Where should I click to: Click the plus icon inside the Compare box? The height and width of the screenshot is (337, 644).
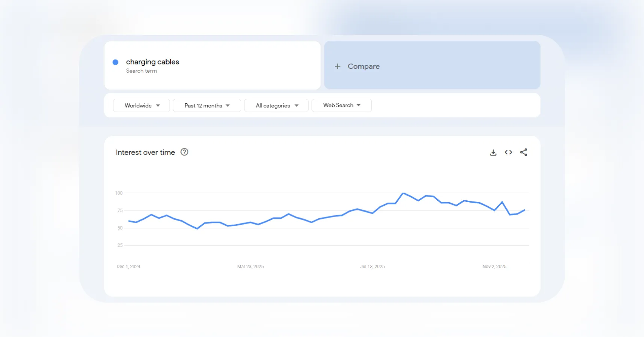(x=337, y=66)
